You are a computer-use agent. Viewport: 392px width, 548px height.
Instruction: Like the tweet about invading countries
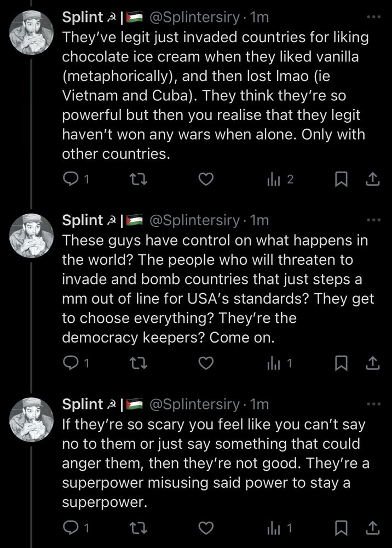tap(205, 179)
